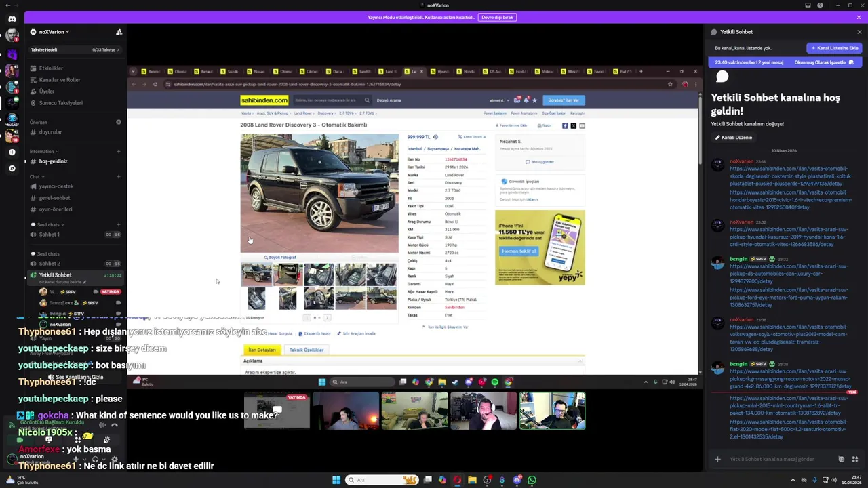Click the attach plus icon in chat box
This screenshot has width=868, height=488.
pyautogui.click(x=717, y=460)
